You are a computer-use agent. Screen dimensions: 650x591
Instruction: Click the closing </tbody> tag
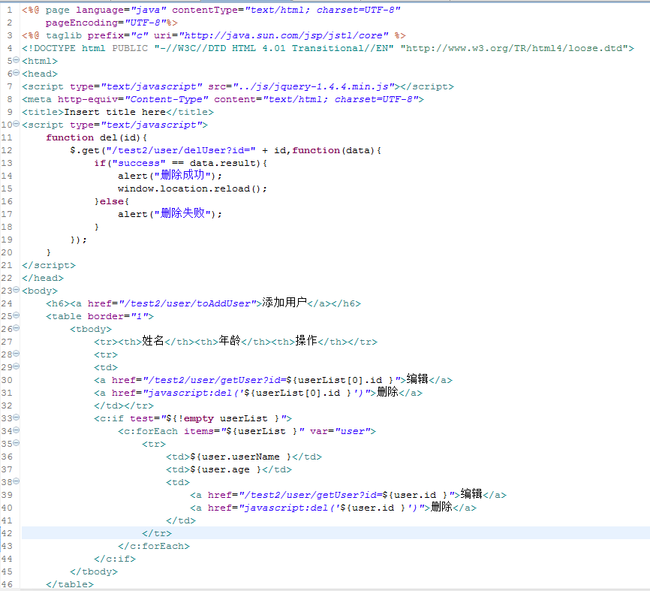pos(94,572)
